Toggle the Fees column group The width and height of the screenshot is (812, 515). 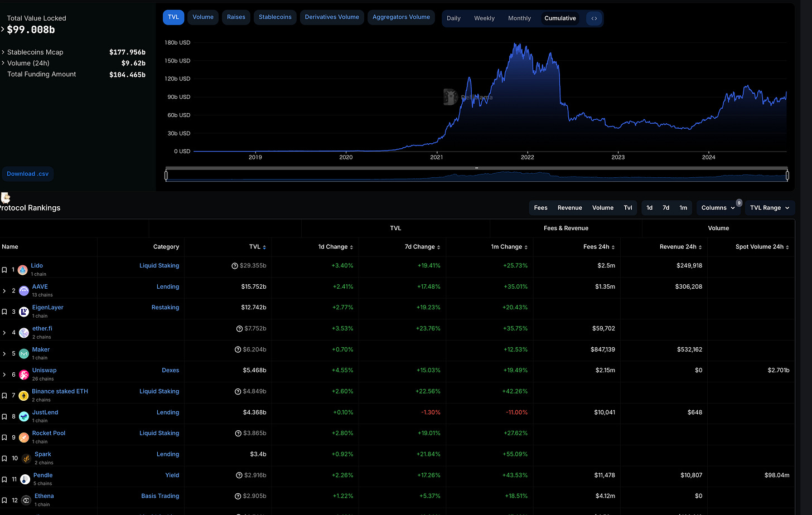(540, 208)
